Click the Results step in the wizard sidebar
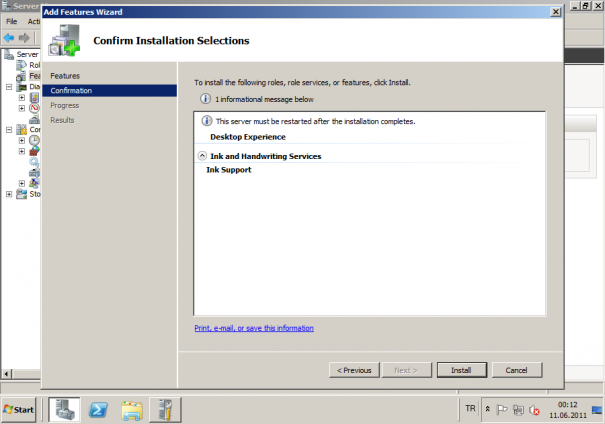 tap(62, 120)
